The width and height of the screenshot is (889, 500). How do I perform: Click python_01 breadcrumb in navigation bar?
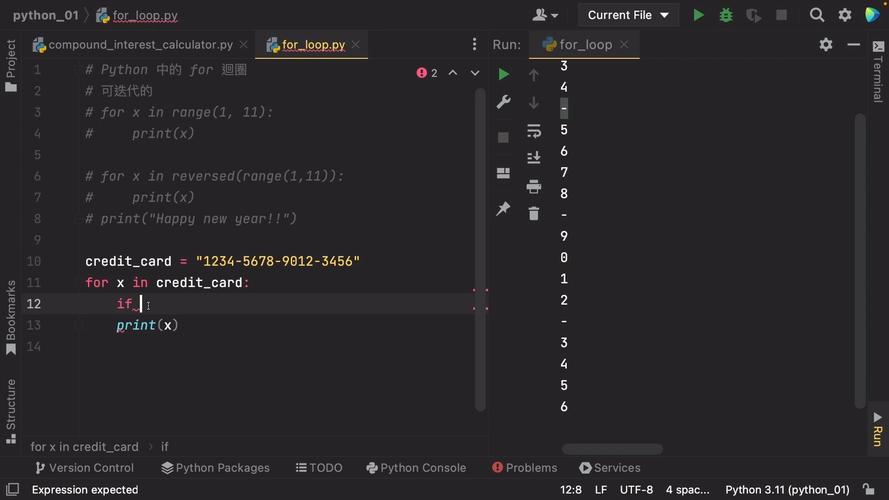tap(45, 15)
